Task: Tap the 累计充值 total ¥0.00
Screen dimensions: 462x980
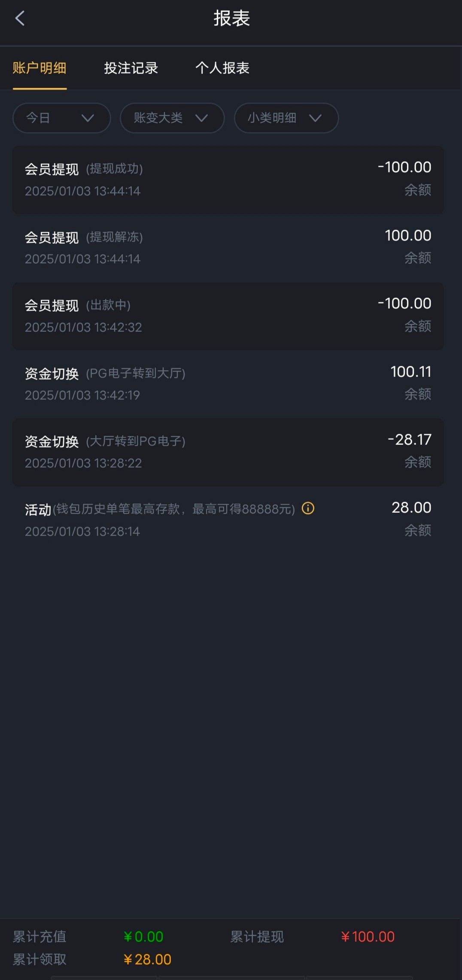Action: click(x=143, y=937)
